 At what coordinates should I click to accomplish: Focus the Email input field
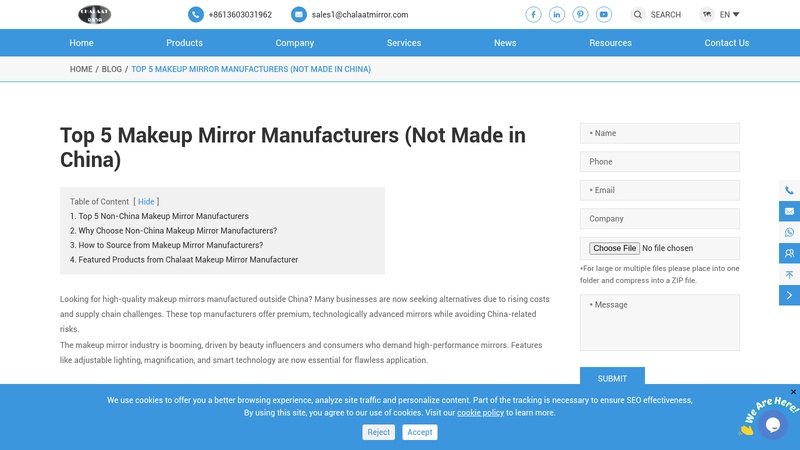tap(660, 190)
